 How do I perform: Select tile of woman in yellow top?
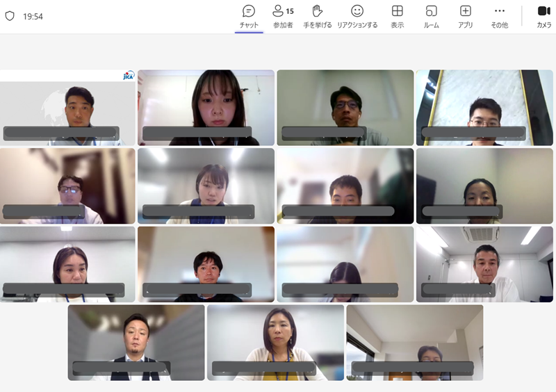(x=275, y=343)
